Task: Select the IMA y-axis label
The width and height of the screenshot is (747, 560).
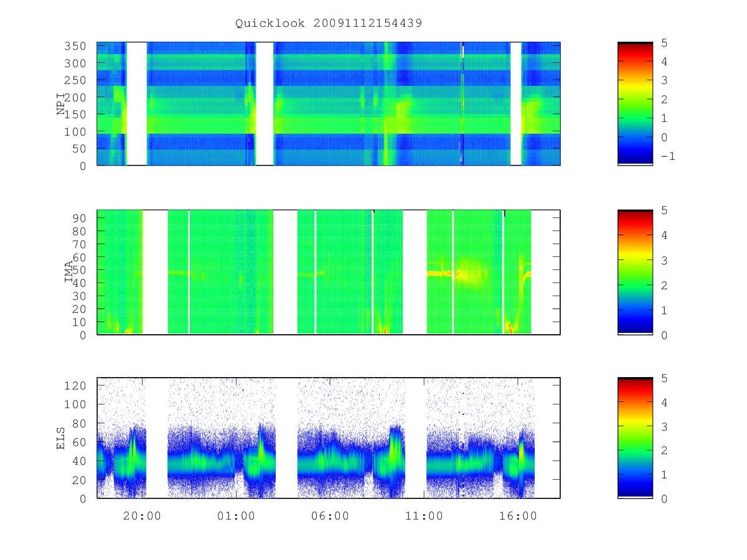Action: 70,272
